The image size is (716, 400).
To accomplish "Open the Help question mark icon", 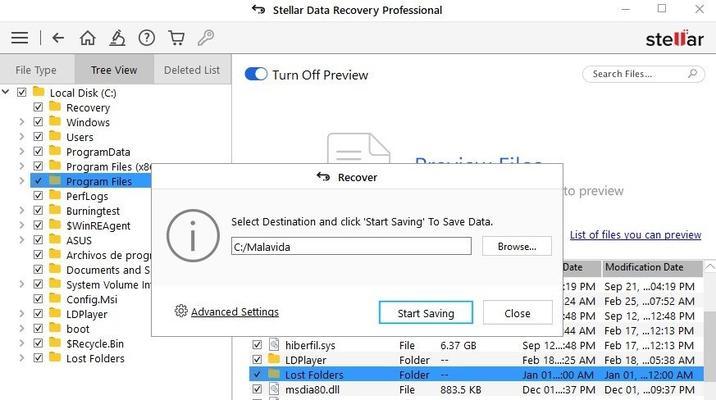I will [x=147, y=38].
